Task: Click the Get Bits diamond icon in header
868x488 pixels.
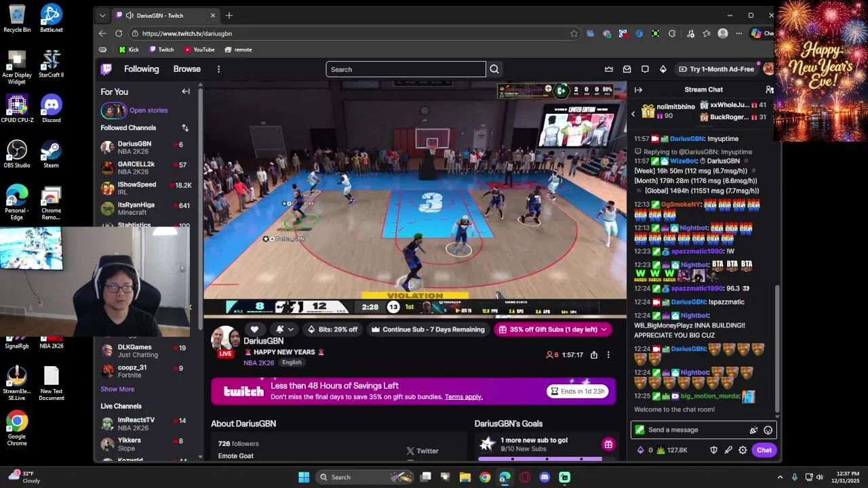Action: [x=663, y=69]
